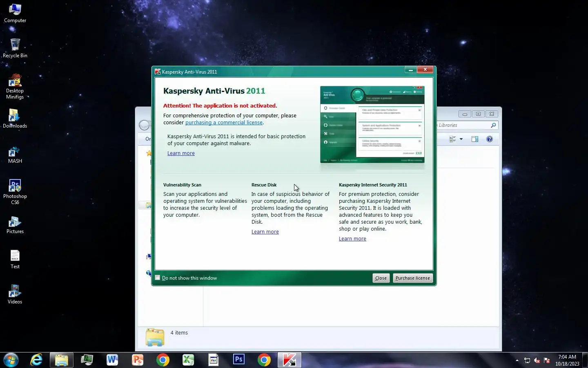Click the taskbar clock showing 7:04 AM
The height and width of the screenshot is (368, 588).
click(x=567, y=360)
